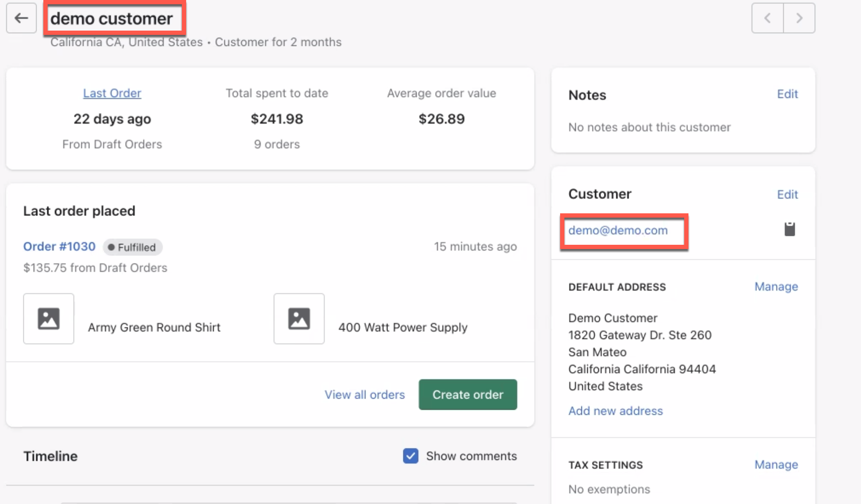Click the 1820 Gateway Dr. Ste 260 address line
The height and width of the screenshot is (504, 861).
coord(640,335)
